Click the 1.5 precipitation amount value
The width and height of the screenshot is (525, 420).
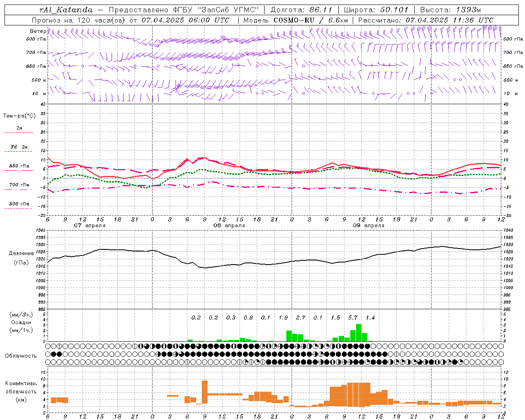tap(336, 318)
